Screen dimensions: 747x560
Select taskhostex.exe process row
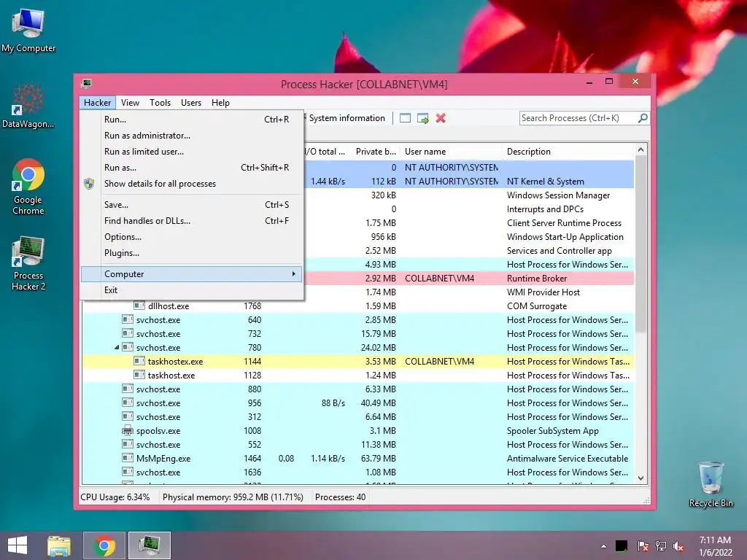(358, 362)
